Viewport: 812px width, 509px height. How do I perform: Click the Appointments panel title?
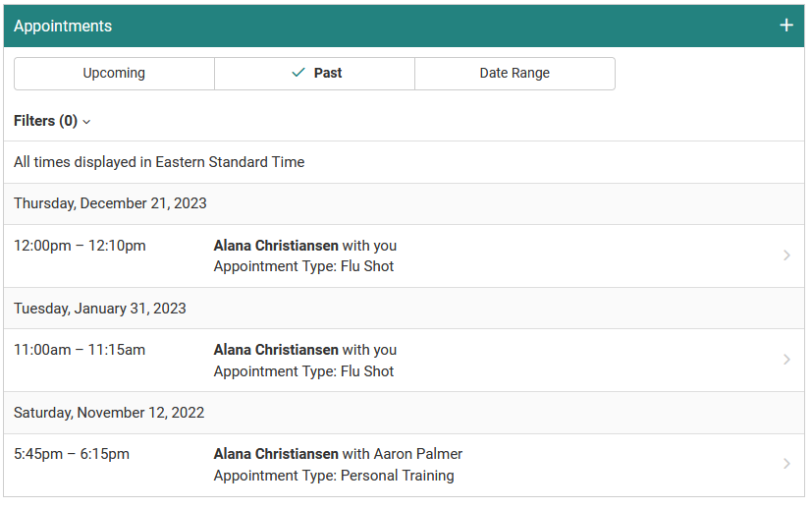[63, 26]
